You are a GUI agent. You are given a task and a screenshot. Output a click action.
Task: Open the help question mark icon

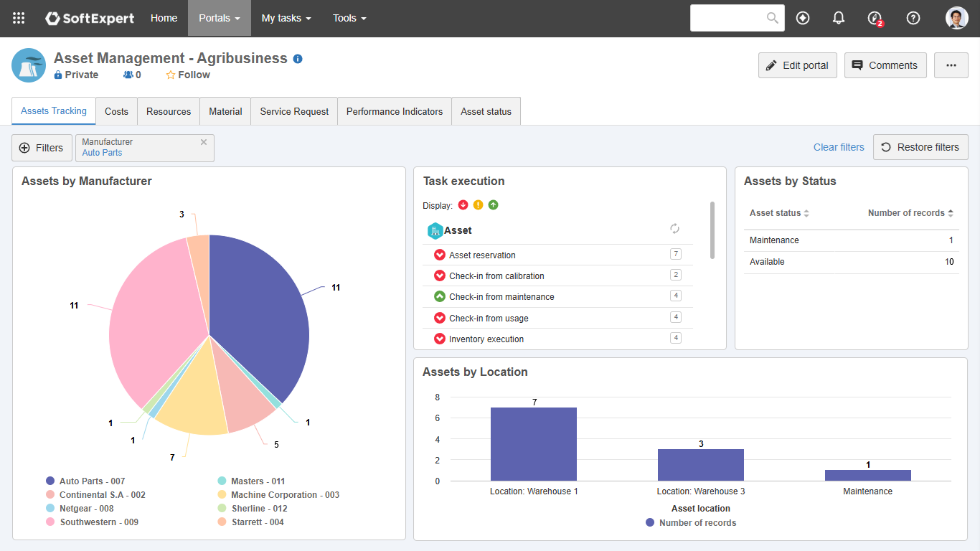(913, 18)
